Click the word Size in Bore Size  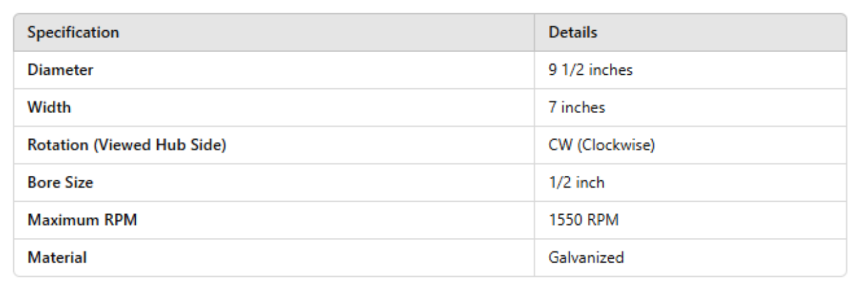click(x=77, y=183)
